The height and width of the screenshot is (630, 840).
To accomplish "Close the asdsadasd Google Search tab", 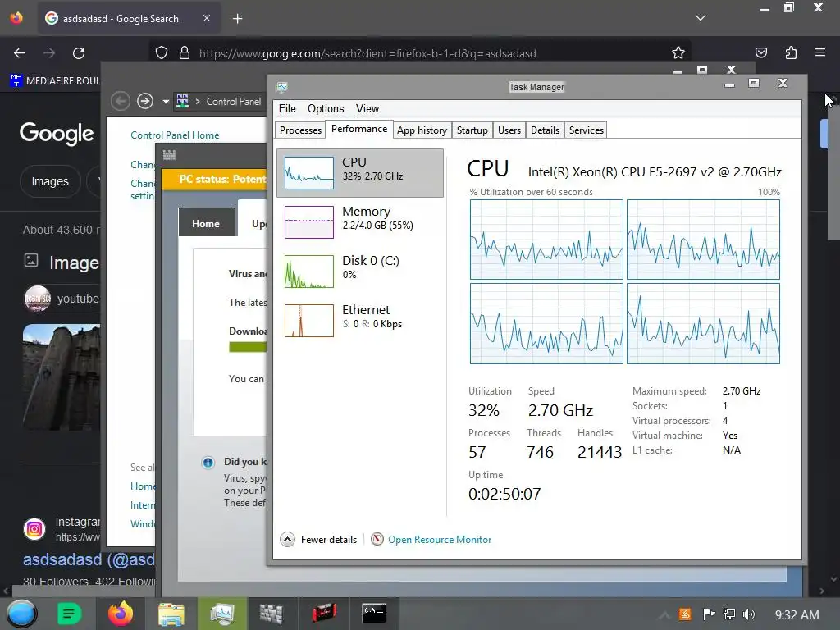I will click(207, 18).
